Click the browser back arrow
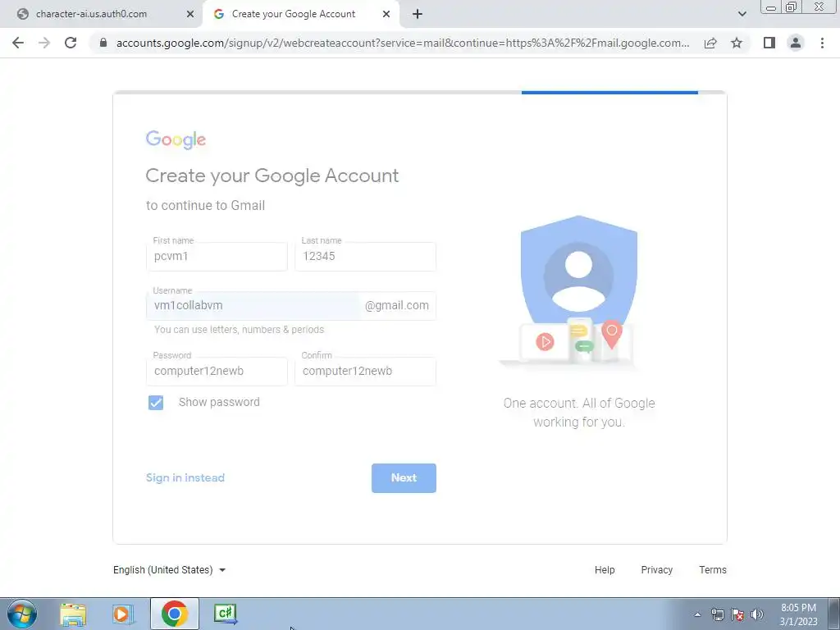This screenshot has height=630, width=840. (18, 43)
